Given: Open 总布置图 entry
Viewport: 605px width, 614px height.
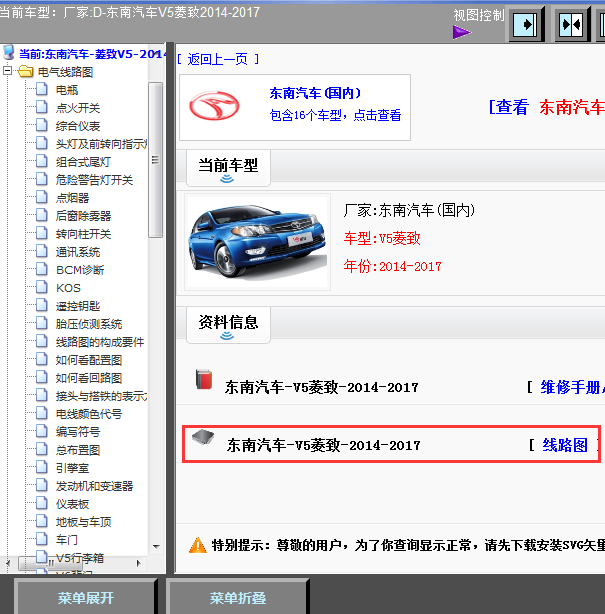Looking at the screenshot, I should [78, 450].
